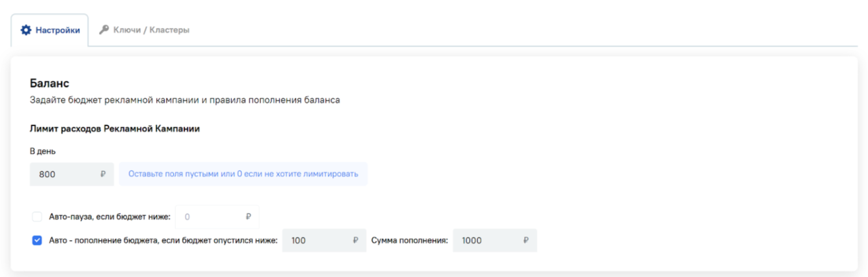Click the ruble symbol in the 1000 top-up field

pos(526,240)
